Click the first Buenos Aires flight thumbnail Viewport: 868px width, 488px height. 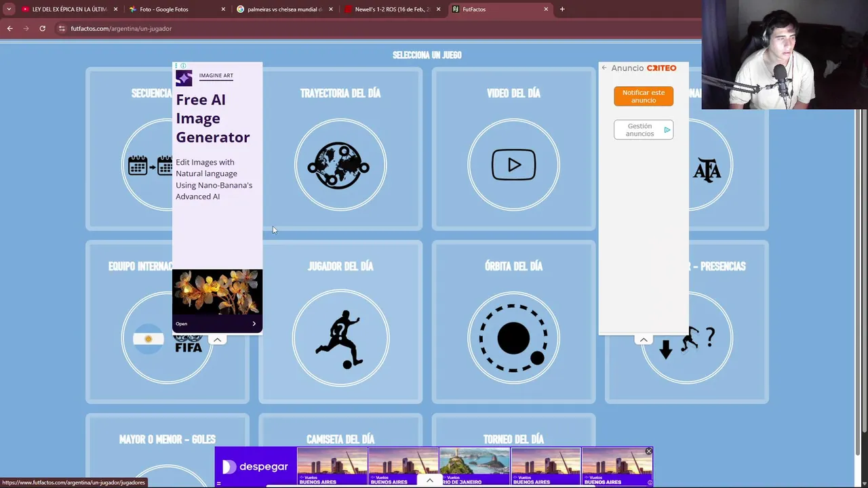tap(332, 466)
